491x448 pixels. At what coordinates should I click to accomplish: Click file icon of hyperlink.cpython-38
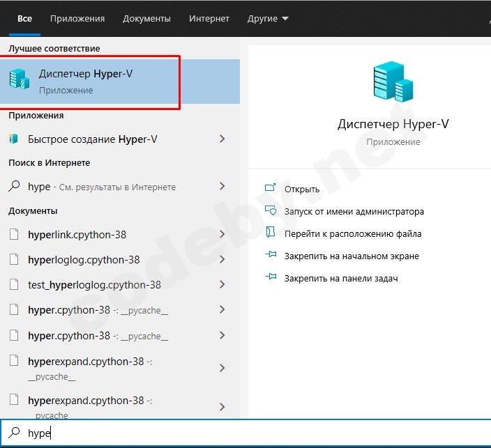pos(14,234)
